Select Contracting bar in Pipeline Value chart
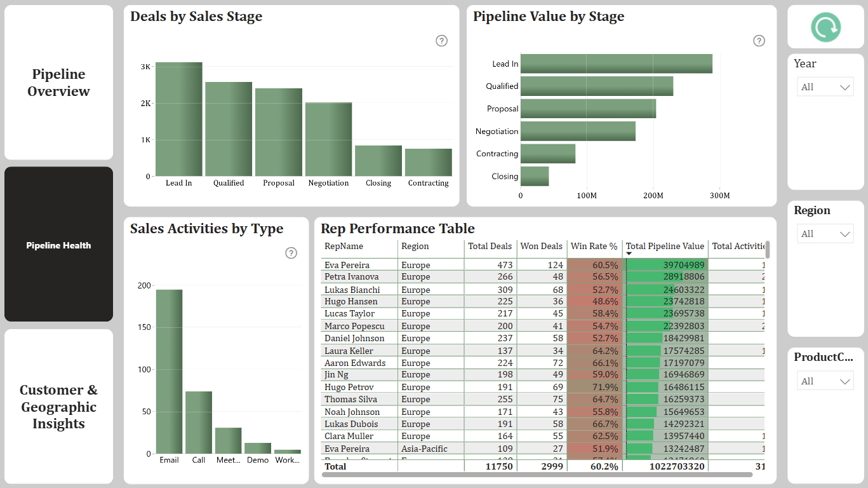Image resolution: width=868 pixels, height=488 pixels. click(548, 154)
